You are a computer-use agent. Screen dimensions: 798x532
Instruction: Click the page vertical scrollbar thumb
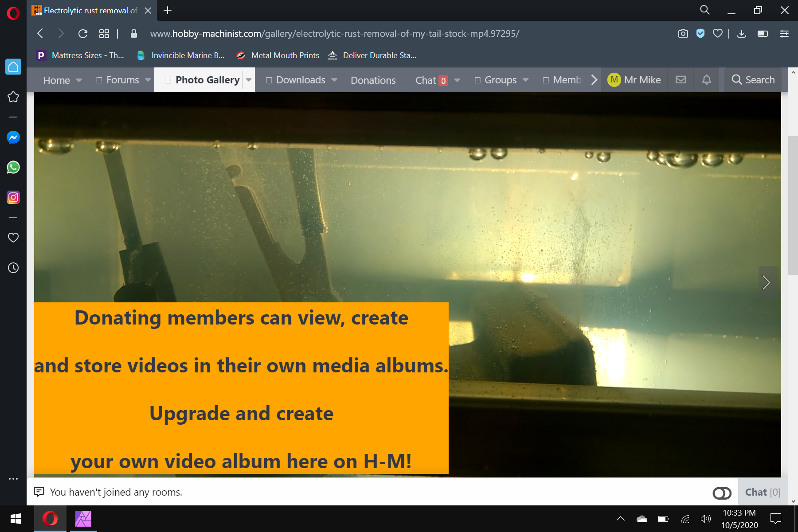(x=793, y=206)
